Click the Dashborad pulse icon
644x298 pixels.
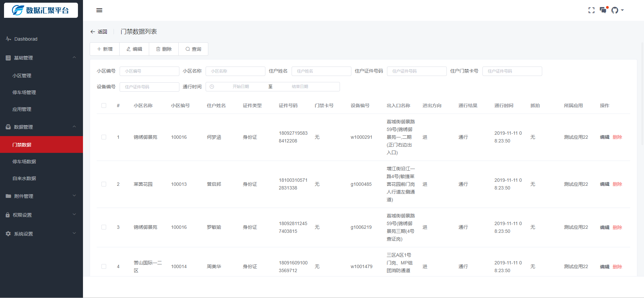coord(8,39)
